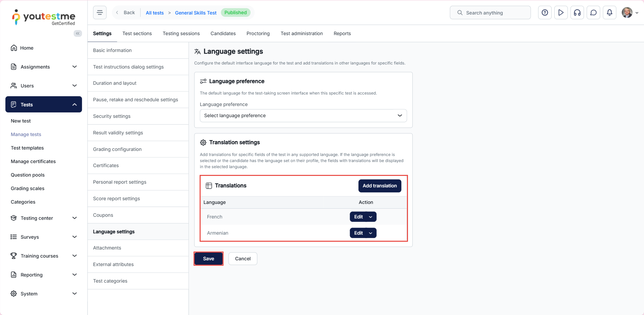
Task: Click the headset support icon
Action: 577,13
